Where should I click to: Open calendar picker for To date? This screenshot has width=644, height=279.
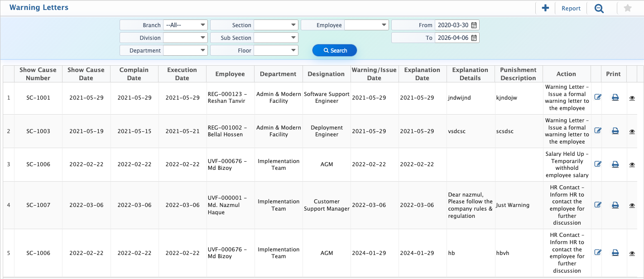[474, 38]
